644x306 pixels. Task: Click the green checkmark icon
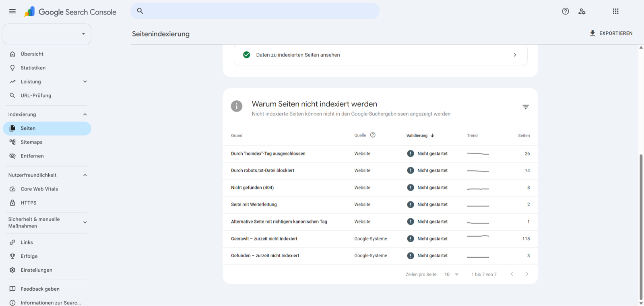click(x=247, y=55)
